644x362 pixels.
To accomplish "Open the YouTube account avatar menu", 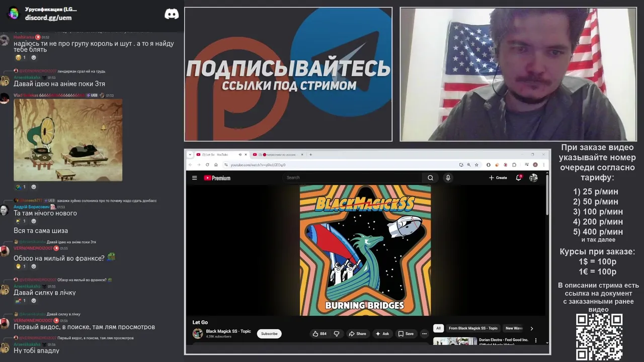I will click(x=533, y=177).
